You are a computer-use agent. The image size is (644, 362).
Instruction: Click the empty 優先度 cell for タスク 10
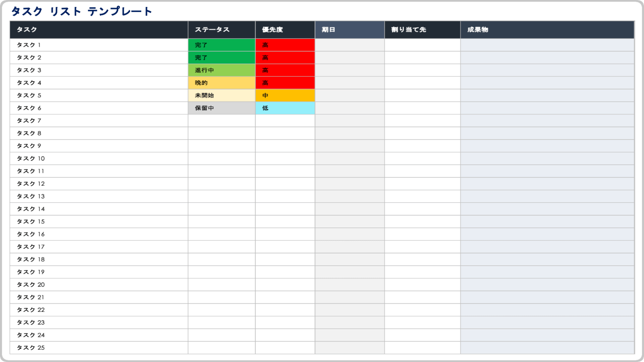(x=285, y=159)
